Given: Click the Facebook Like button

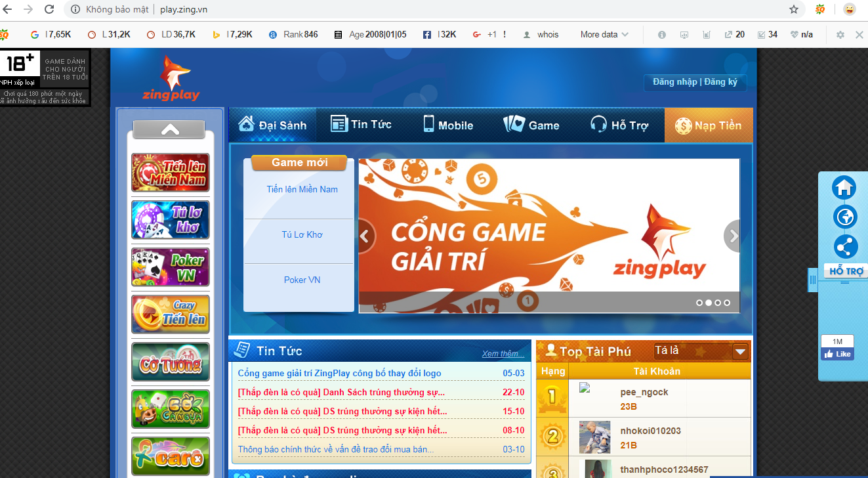Looking at the screenshot, I should pyautogui.click(x=837, y=354).
